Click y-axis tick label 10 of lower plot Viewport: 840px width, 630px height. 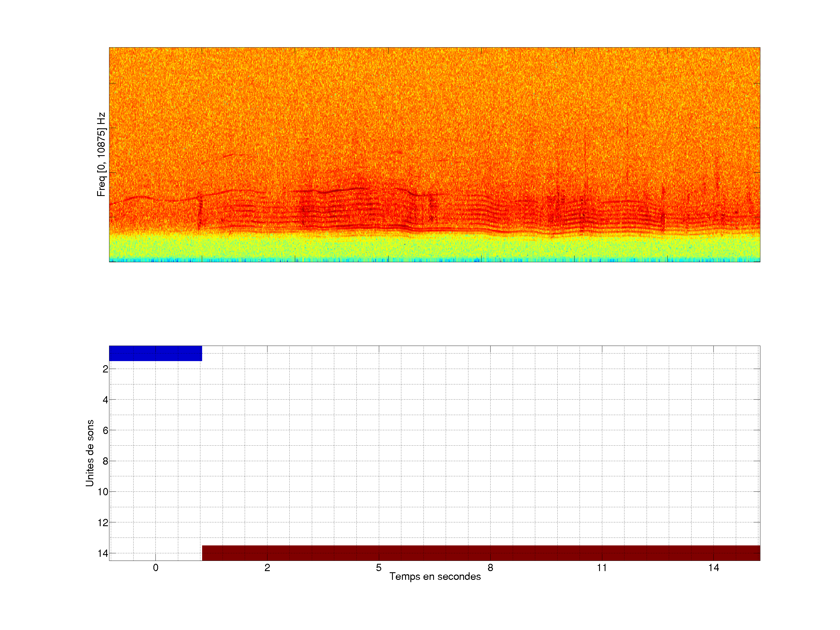click(x=103, y=492)
